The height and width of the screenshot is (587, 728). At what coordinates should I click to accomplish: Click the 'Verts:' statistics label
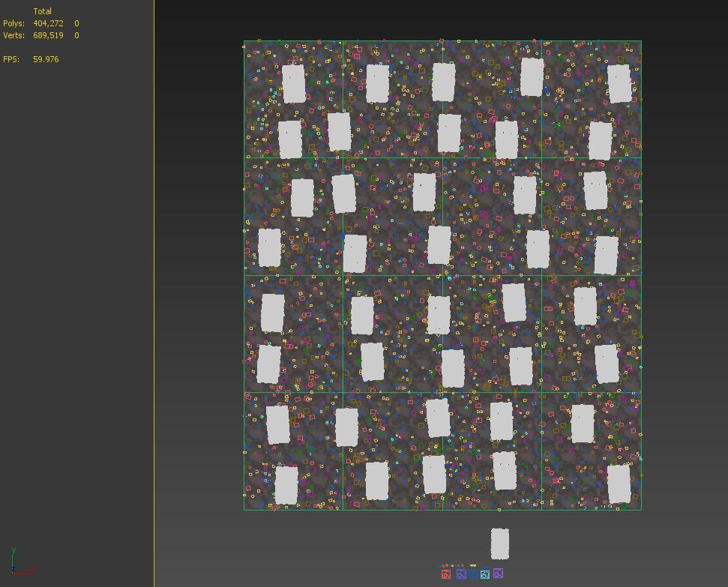click(14, 35)
